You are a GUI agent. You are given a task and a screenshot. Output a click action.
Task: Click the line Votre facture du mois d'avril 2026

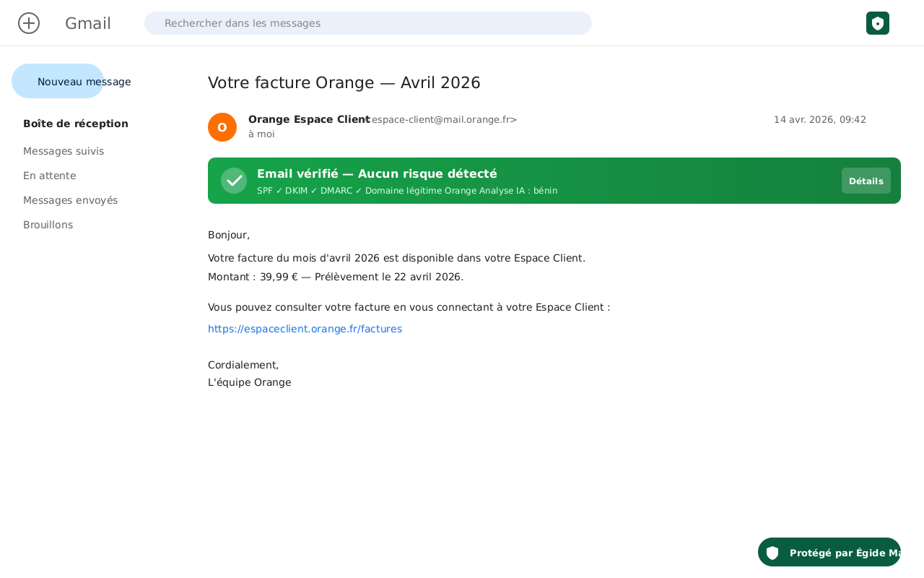point(396,258)
